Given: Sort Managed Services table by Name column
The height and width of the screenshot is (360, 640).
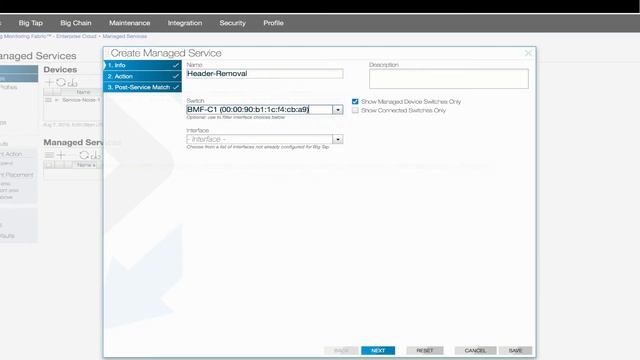Looking at the screenshot, I should pos(86,165).
